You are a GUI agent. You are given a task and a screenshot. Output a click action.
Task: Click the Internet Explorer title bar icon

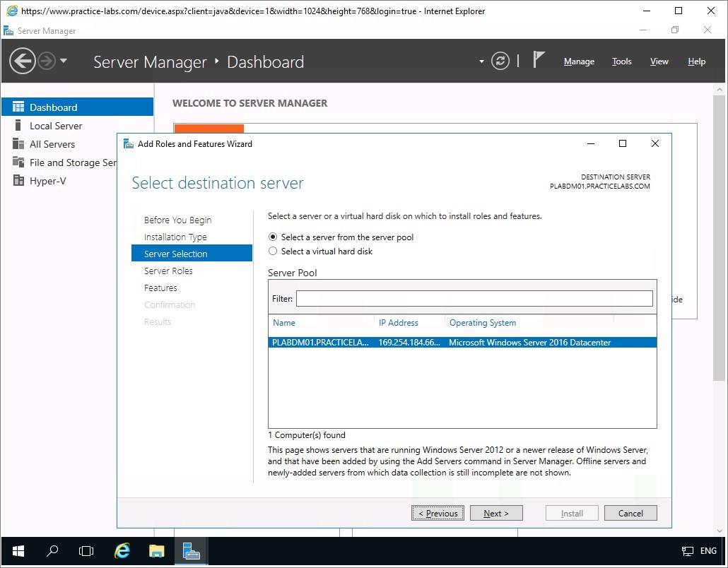(x=12, y=11)
